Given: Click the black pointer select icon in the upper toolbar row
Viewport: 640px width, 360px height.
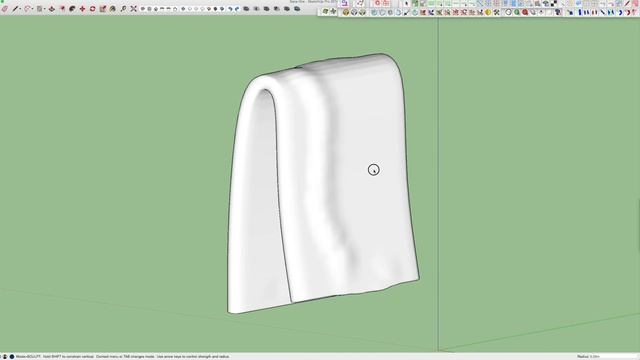Looking at the screenshot, I should (407, 4).
